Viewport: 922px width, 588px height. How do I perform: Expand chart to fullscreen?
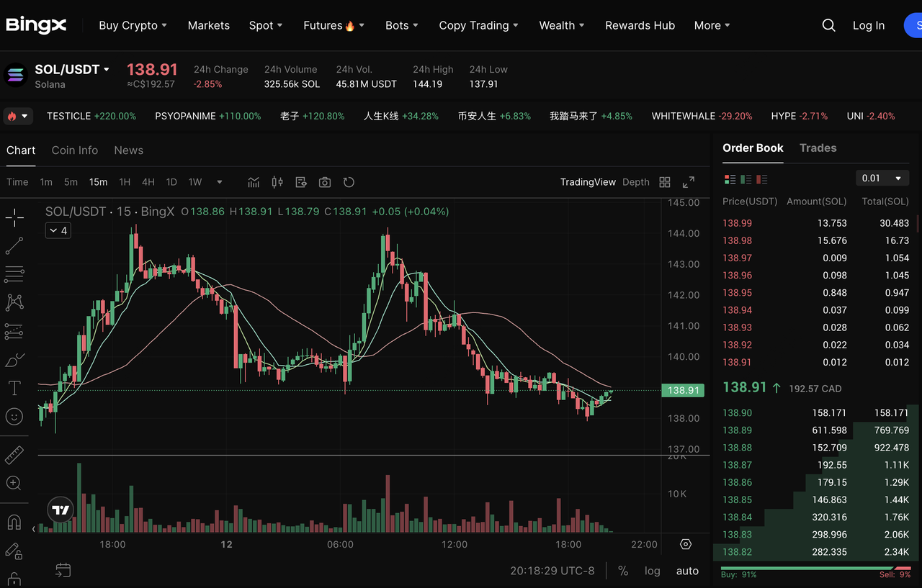tap(689, 182)
